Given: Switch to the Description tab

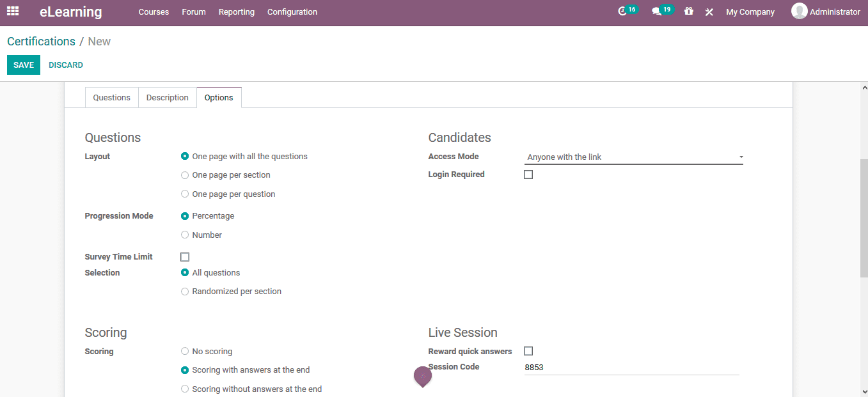Looking at the screenshot, I should 167,98.
